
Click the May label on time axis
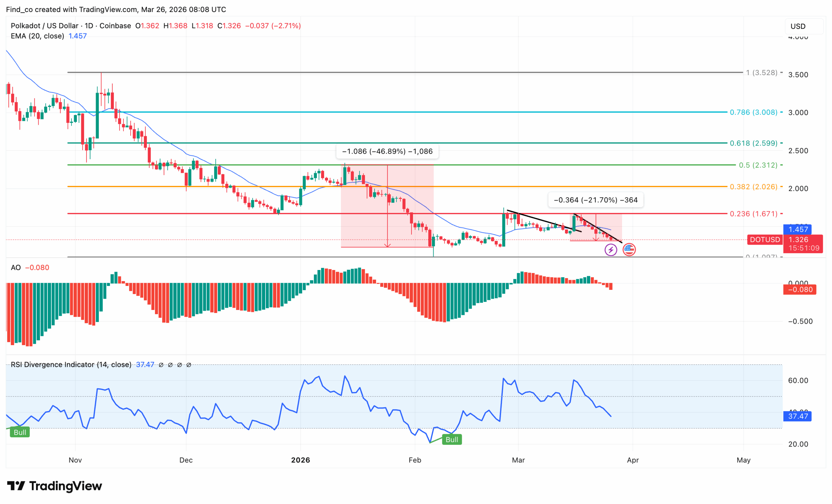[x=744, y=460]
